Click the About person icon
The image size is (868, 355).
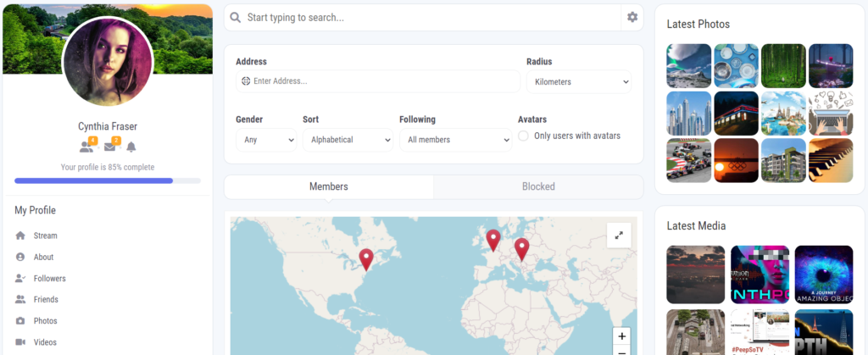(20, 257)
